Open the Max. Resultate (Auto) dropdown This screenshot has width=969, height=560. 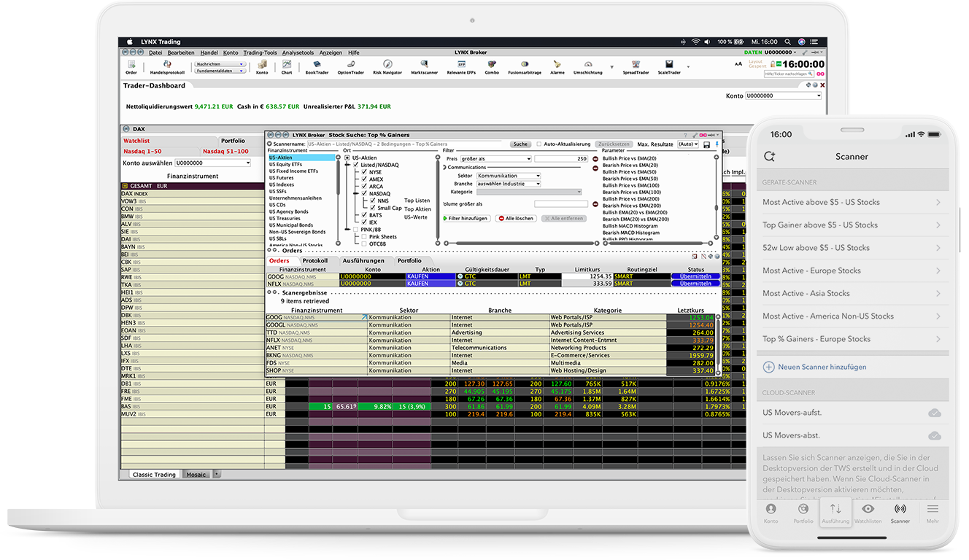point(688,144)
